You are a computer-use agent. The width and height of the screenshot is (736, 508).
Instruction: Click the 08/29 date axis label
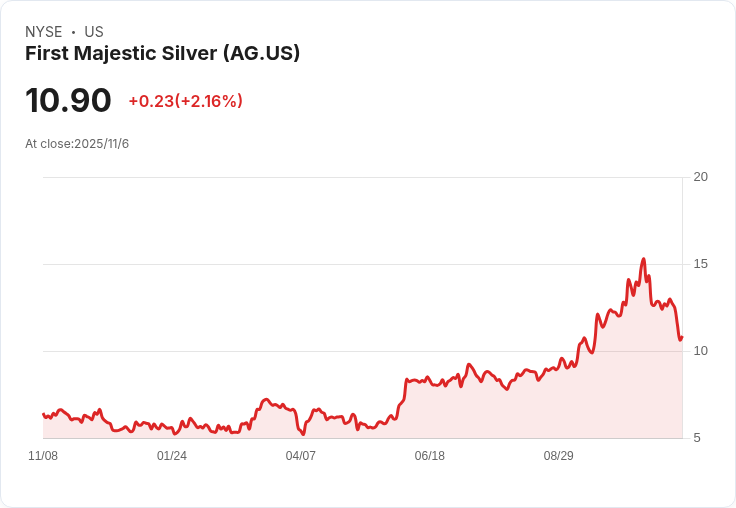(559, 456)
